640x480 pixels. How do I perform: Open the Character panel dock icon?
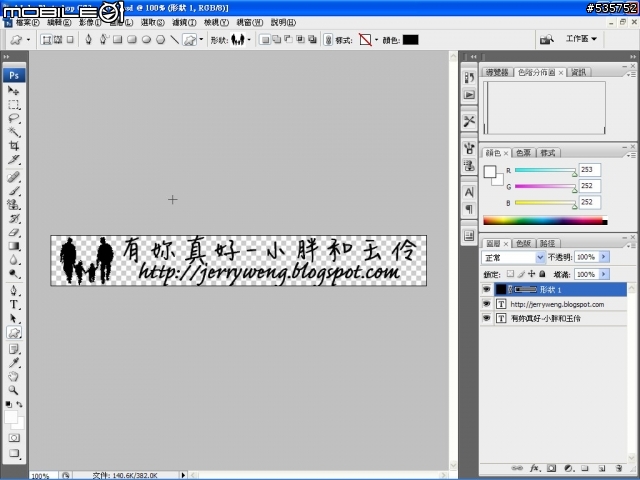(x=469, y=192)
